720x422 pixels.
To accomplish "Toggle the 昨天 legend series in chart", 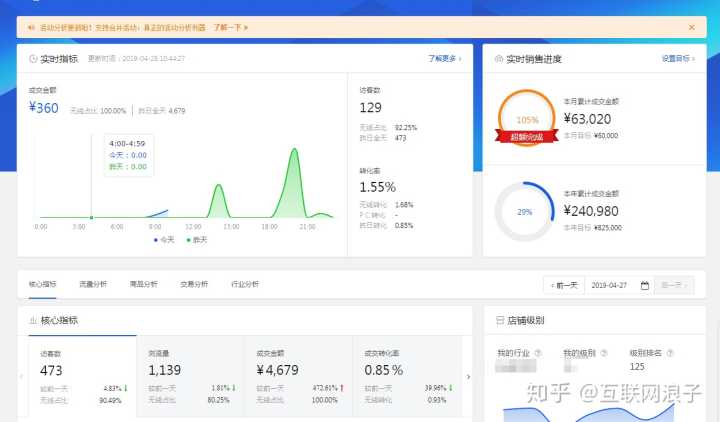I will click(195, 240).
